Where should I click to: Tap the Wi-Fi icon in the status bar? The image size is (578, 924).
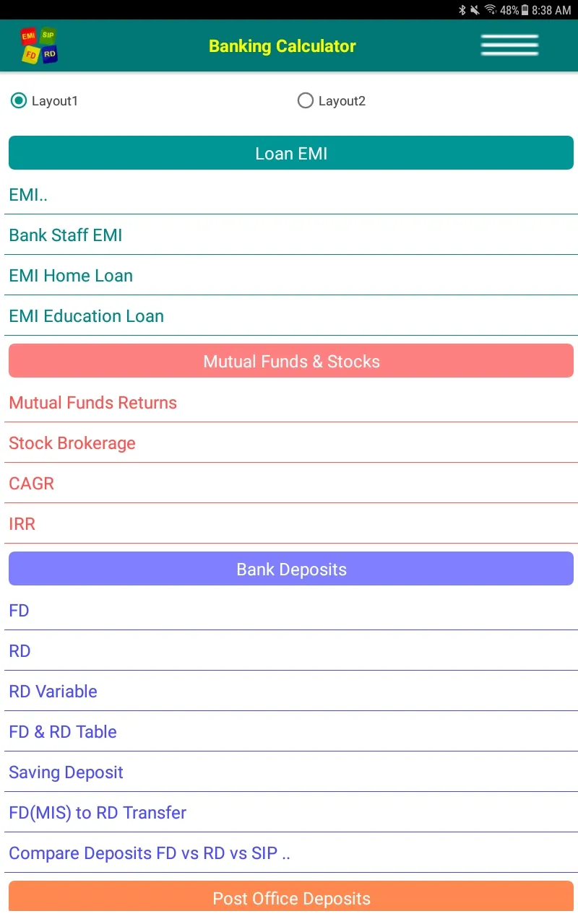[490, 10]
